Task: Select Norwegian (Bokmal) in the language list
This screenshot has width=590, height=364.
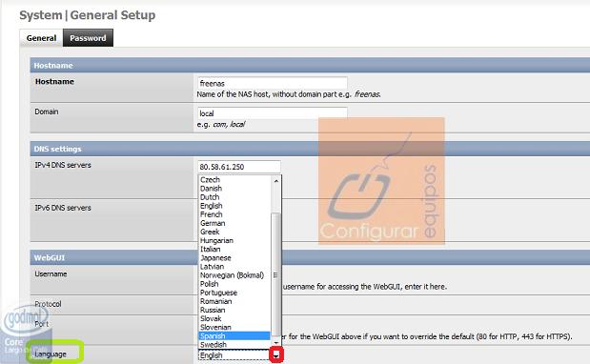Action: (x=234, y=275)
